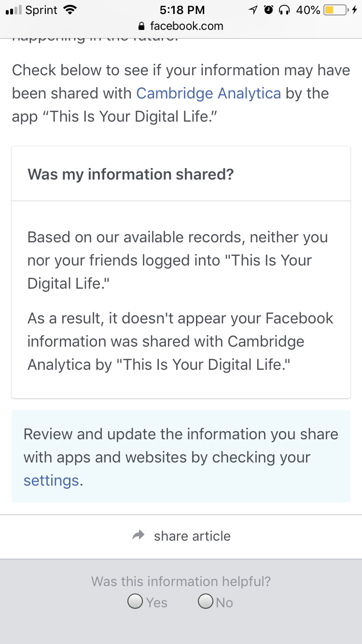Tap the 40% battery percentage text
Screen dimensions: 362x644
pos(308,10)
